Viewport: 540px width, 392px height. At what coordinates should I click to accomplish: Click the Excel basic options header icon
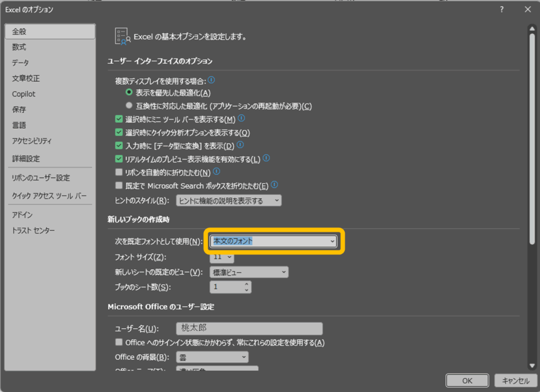pyautogui.click(x=122, y=36)
